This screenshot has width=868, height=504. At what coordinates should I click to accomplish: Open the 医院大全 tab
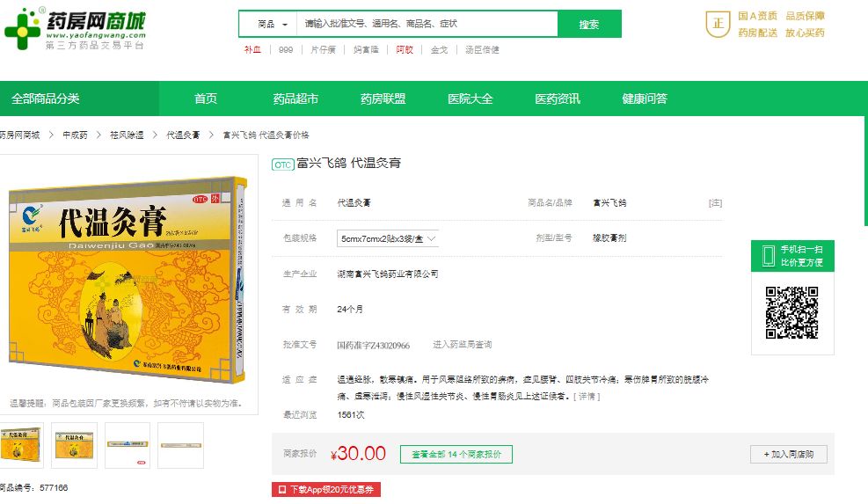click(x=470, y=99)
